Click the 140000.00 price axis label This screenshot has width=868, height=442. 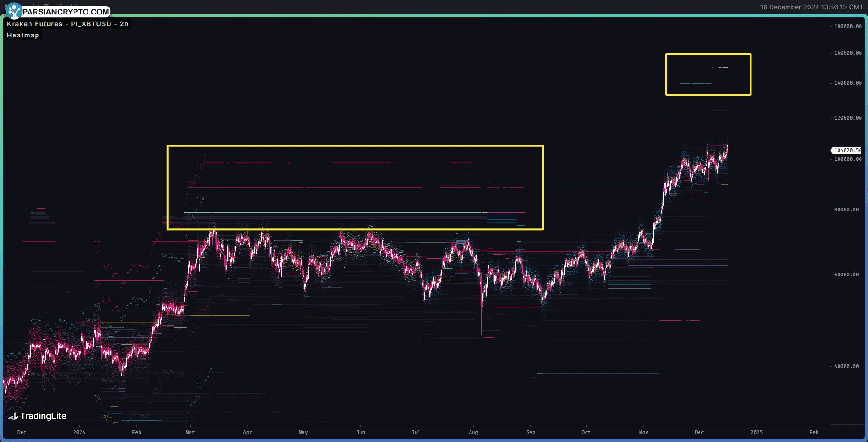pyautogui.click(x=848, y=83)
